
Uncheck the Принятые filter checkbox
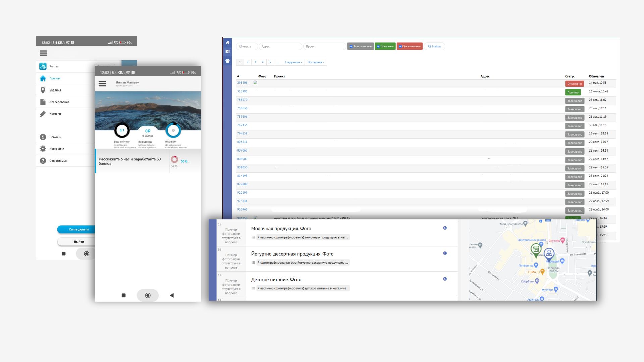(x=378, y=46)
